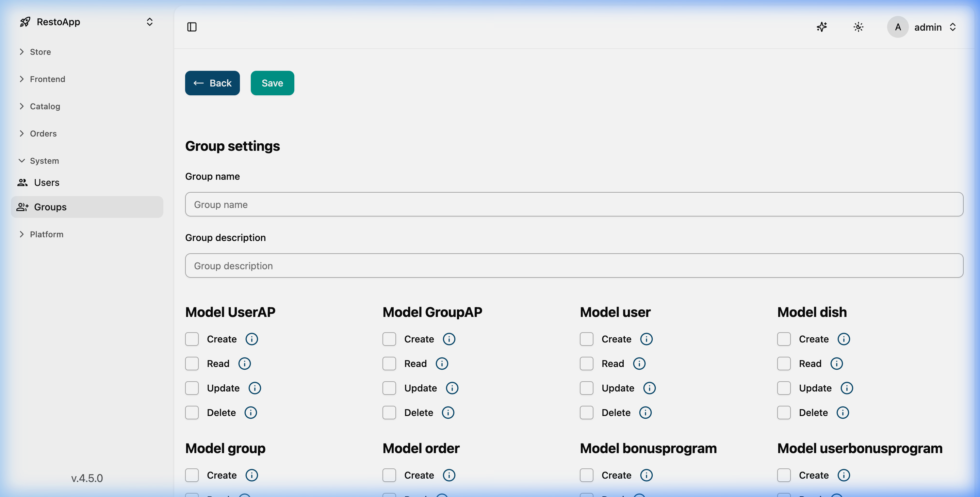The image size is (980, 497).
Task: Click info icon beside Model dish Delete
Action: tap(843, 413)
